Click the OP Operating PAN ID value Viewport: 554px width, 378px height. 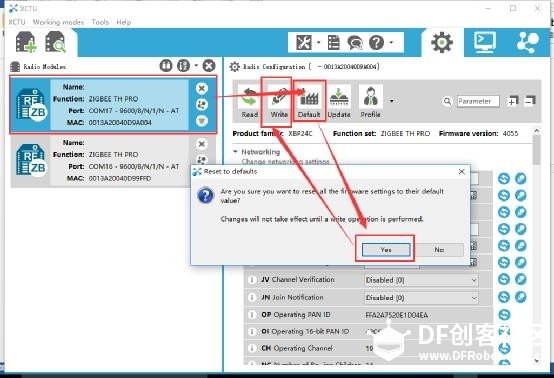[396, 315]
